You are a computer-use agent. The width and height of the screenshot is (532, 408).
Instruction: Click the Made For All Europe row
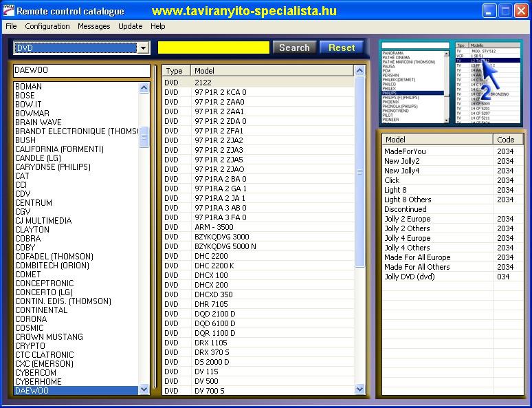[453, 257]
